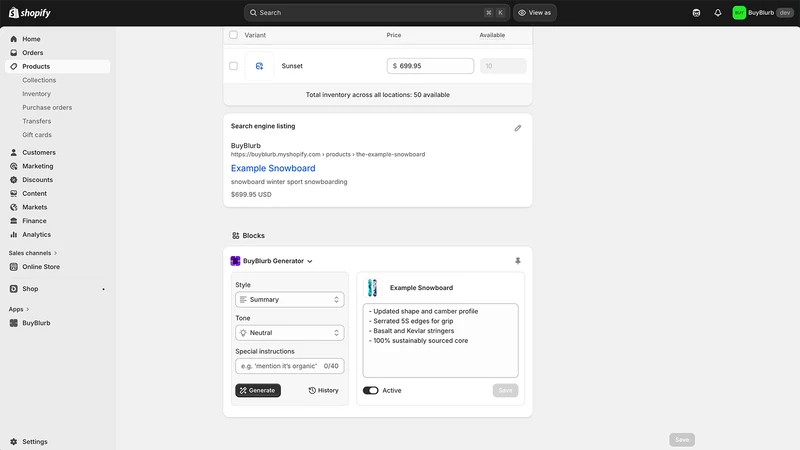Open Inventory under Products
The image size is (800, 450).
[x=36, y=94]
